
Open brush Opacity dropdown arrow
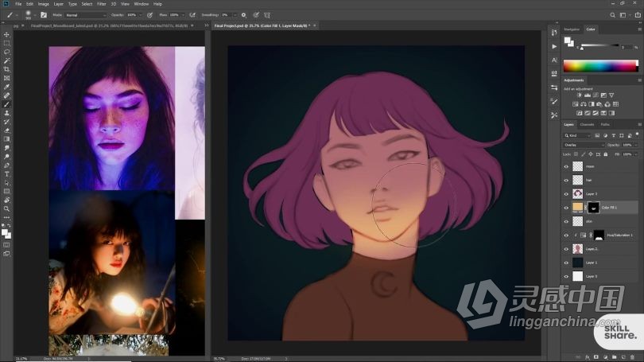tap(141, 15)
